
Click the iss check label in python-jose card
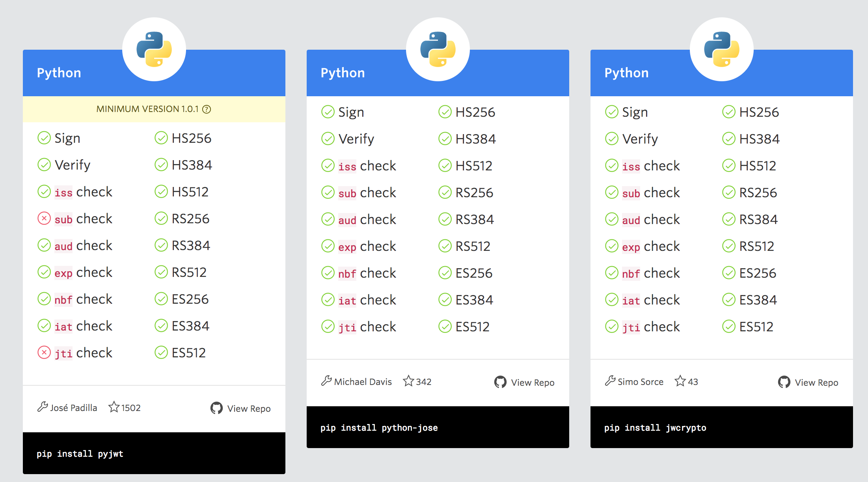[367, 166]
